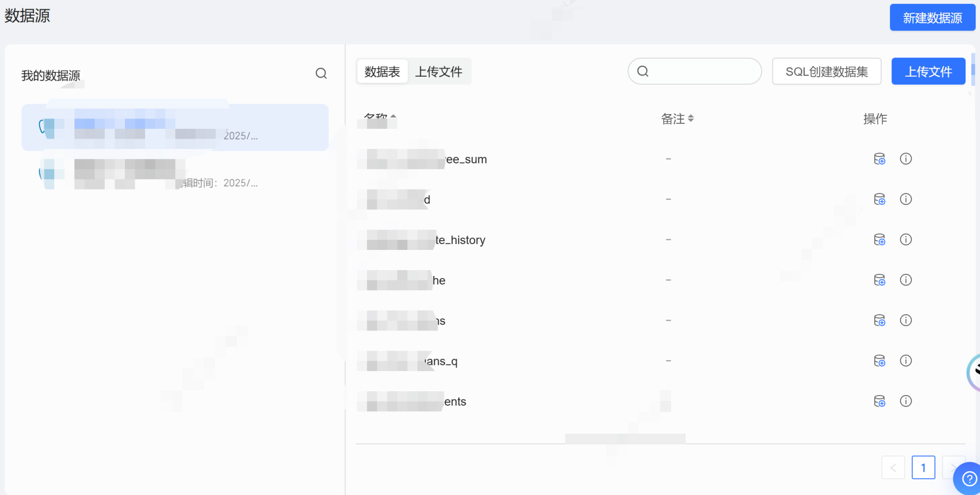Open info icon for ans_q table row

[x=906, y=361]
